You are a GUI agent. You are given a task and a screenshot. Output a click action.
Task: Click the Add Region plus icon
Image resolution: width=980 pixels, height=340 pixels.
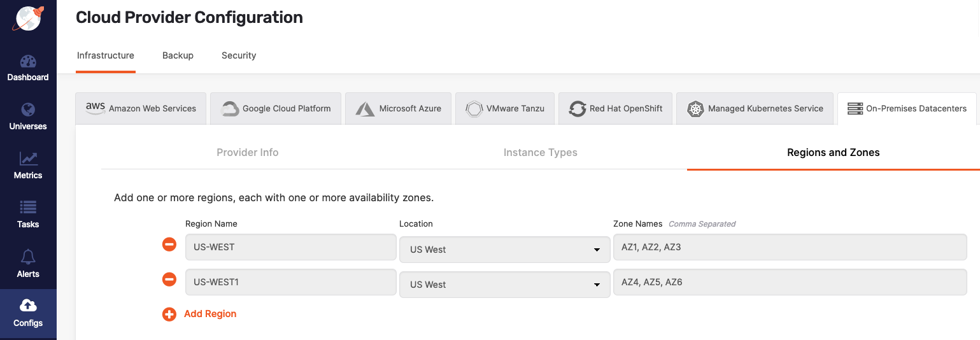[x=169, y=314]
